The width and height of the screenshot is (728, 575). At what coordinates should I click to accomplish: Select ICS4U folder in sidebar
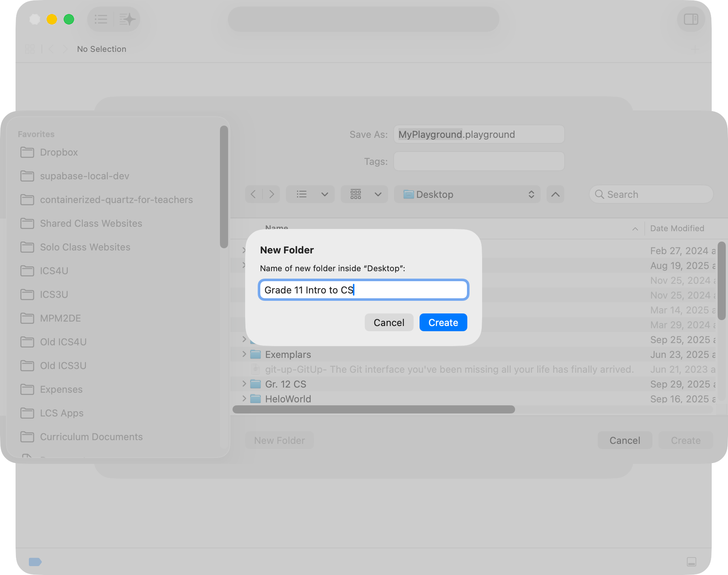[54, 271]
